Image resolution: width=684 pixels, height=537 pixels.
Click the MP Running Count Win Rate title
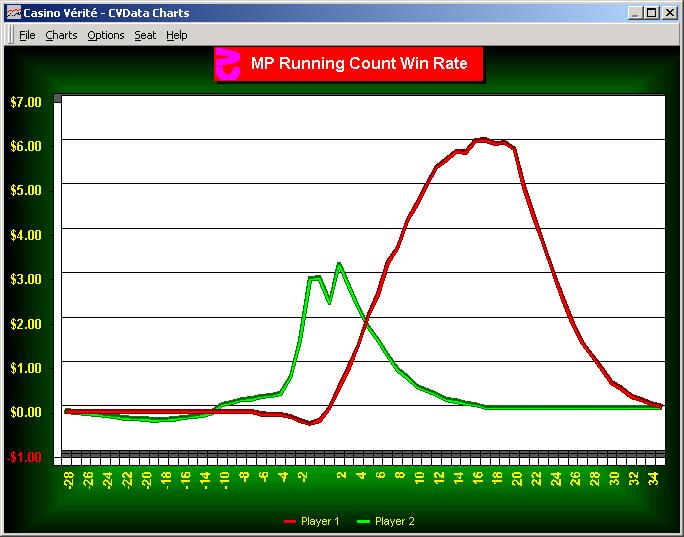point(359,64)
